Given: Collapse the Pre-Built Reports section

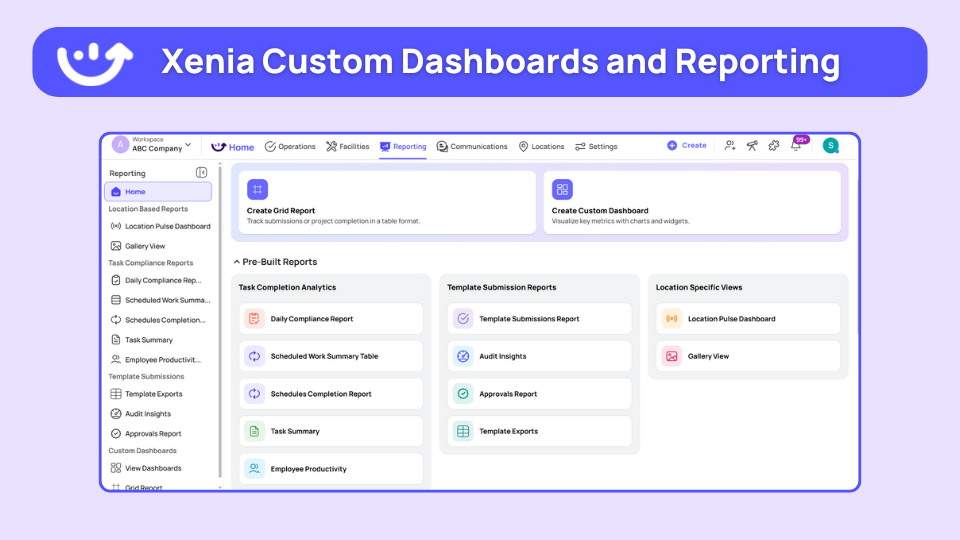Looking at the screenshot, I should tap(236, 262).
